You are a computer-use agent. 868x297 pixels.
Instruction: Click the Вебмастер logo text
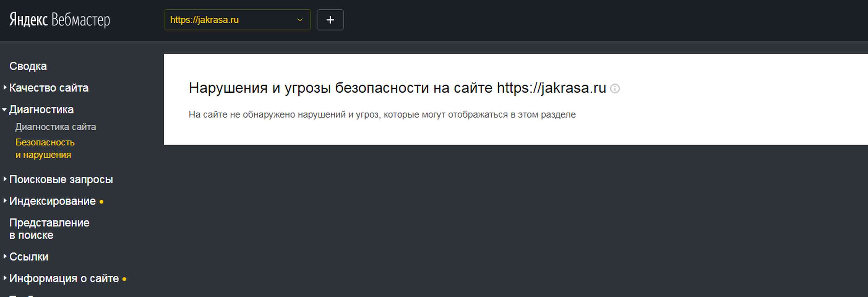pos(81,20)
